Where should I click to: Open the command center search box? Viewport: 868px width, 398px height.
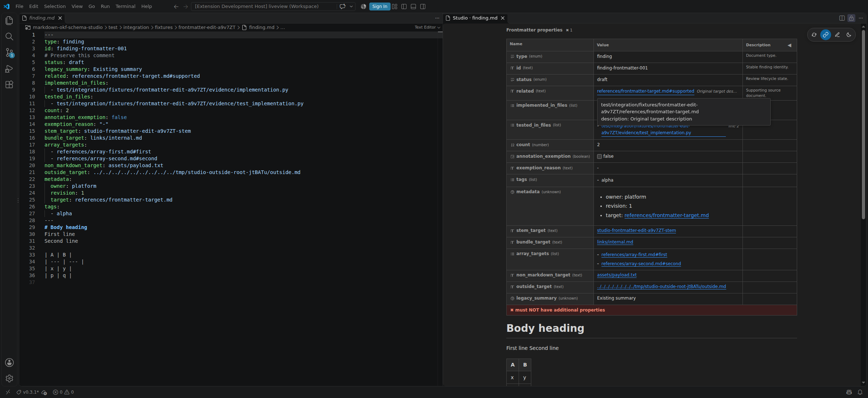click(x=263, y=7)
